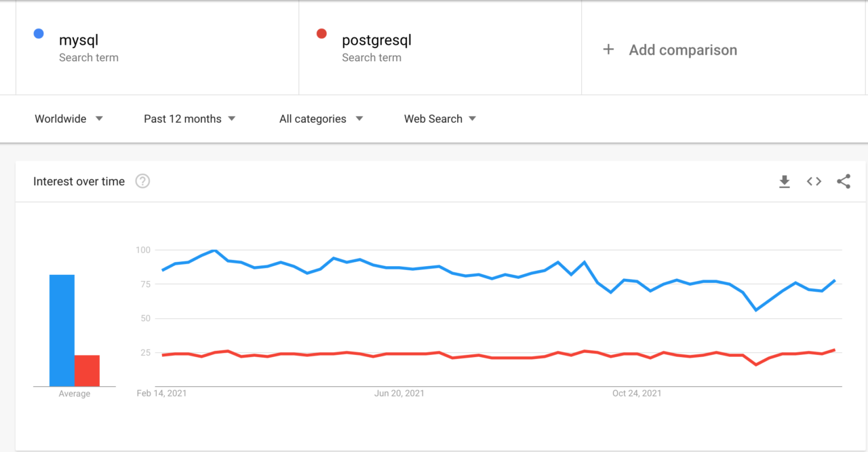Image resolution: width=868 pixels, height=452 pixels.
Task: Download the Interest over time data as CSV
Action: [x=784, y=181]
